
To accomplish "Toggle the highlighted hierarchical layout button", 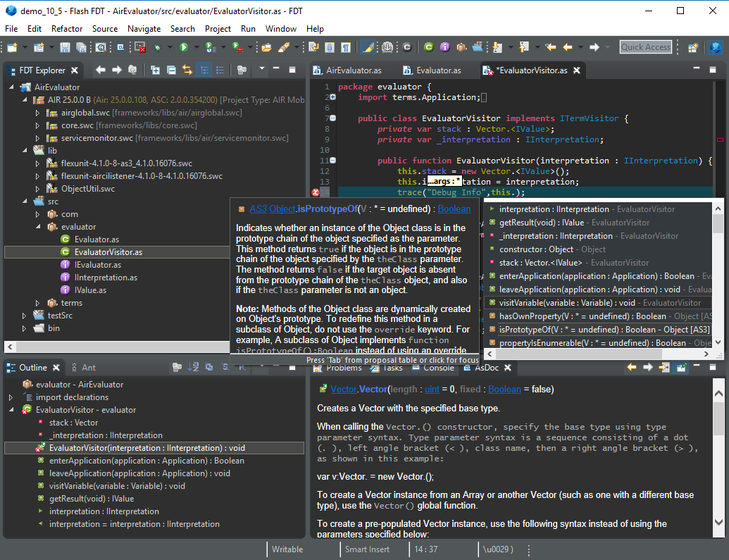I will [x=204, y=70].
